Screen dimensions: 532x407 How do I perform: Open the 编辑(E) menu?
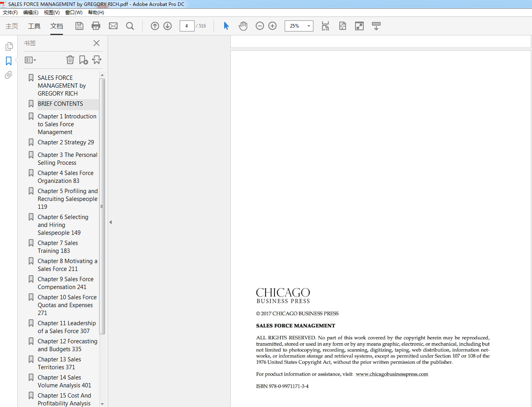coord(31,13)
